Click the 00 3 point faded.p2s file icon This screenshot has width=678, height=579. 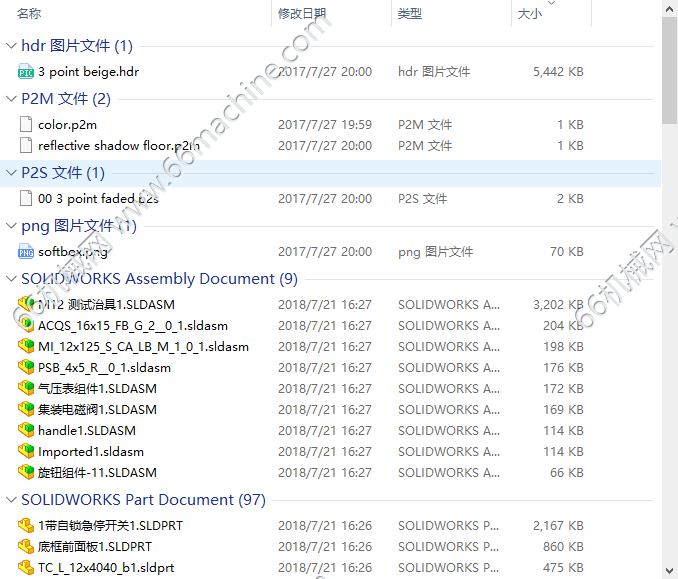tap(26, 198)
